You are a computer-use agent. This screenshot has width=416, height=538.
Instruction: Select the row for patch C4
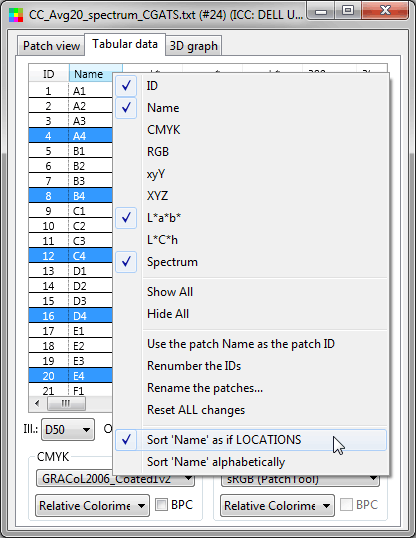(70, 256)
